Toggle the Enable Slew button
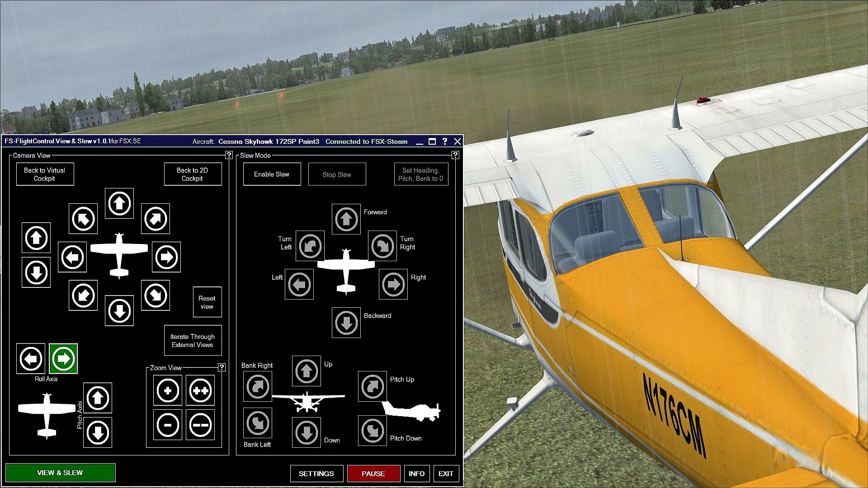This screenshot has height=488, width=868. coord(272,174)
